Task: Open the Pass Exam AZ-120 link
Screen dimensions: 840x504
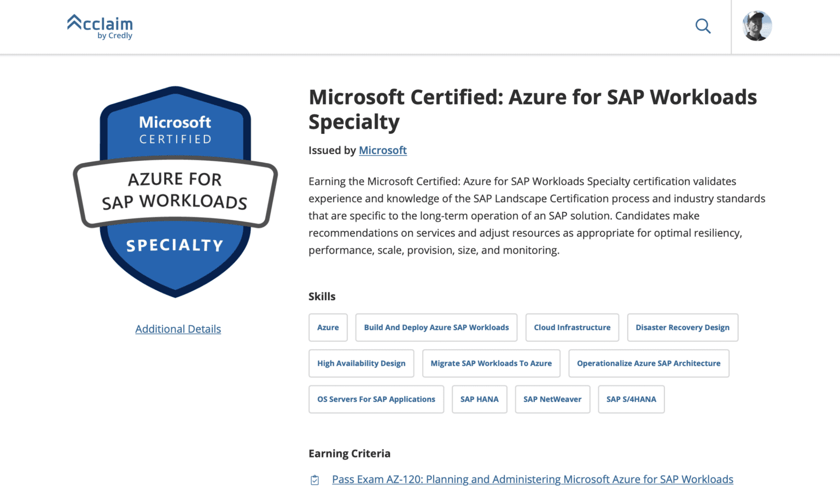Action: click(x=532, y=479)
